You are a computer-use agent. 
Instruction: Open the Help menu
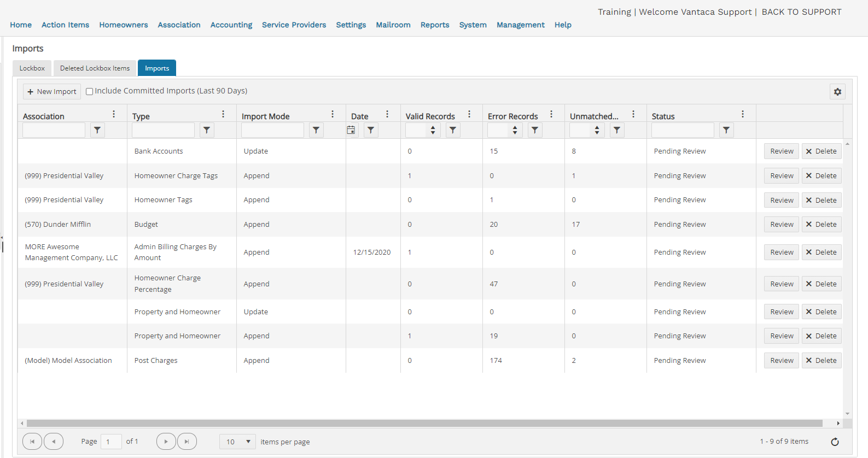pyautogui.click(x=563, y=25)
